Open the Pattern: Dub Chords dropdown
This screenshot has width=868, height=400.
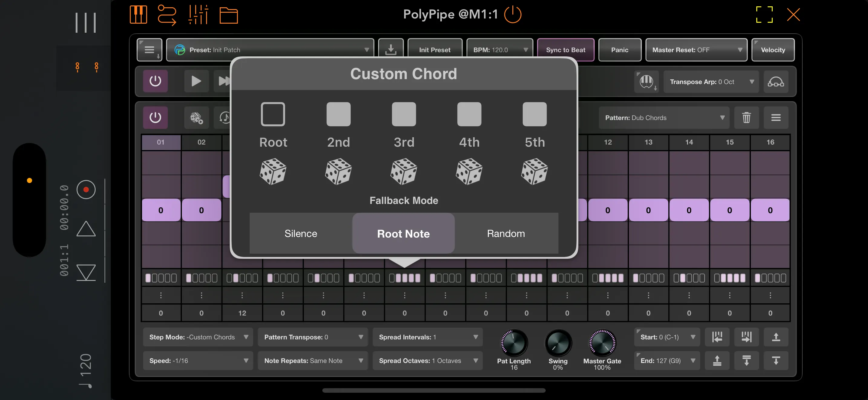663,118
